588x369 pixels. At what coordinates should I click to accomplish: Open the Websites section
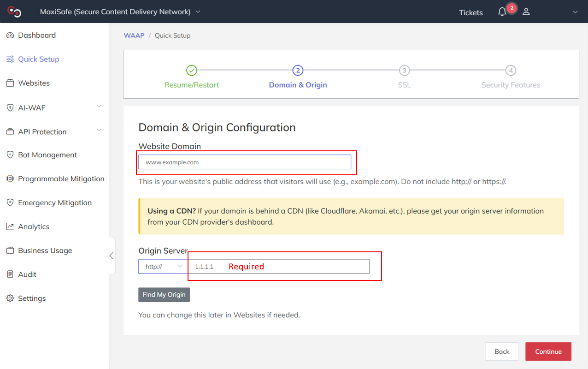(x=34, y=83)
